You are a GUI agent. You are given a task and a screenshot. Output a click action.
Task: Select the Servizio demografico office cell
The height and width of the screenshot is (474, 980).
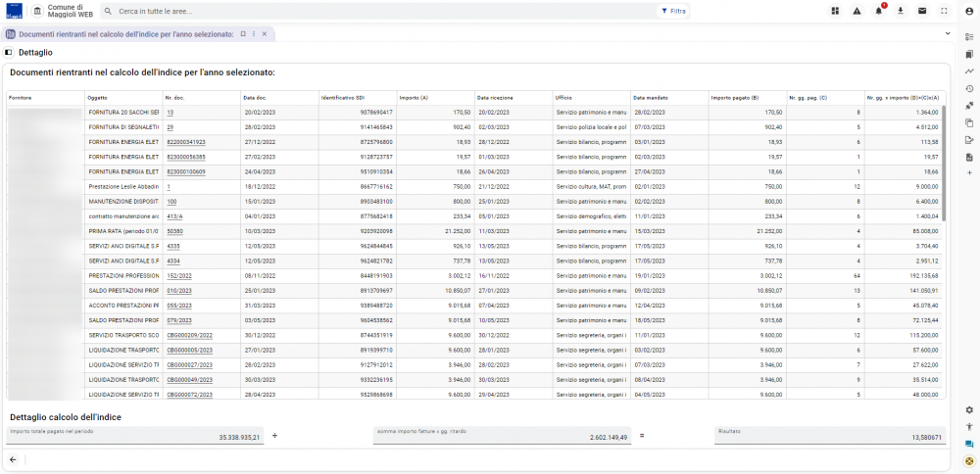[591, 216]
